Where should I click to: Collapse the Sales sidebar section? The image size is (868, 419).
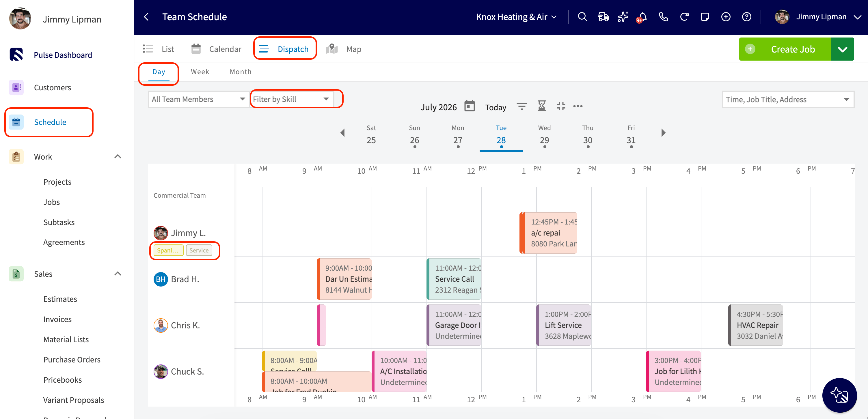point(118,274)
